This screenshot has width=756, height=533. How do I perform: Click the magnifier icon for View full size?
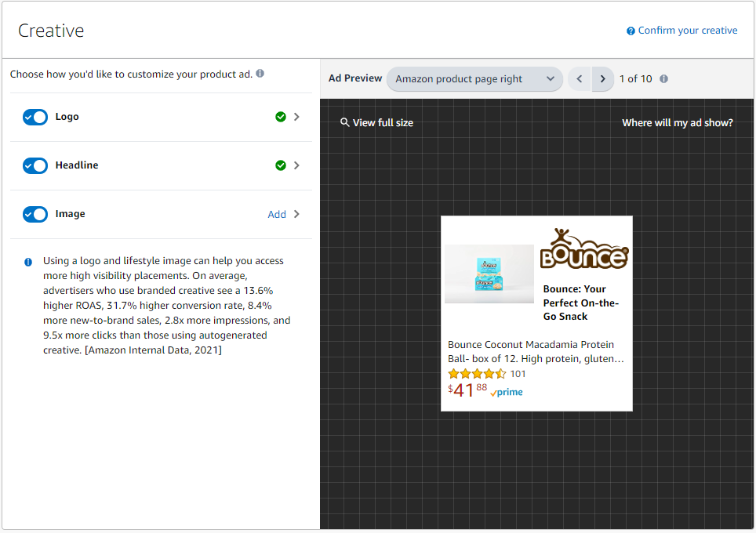click(x=345, y=122)
